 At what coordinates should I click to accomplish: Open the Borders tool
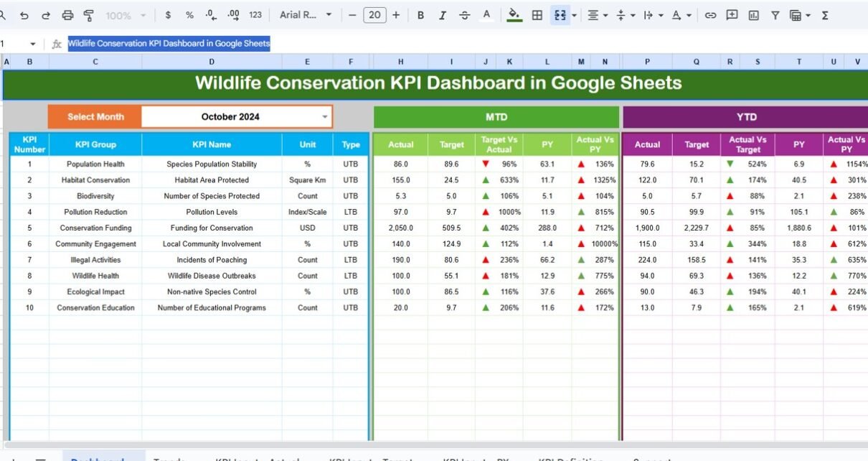coord(537,15)
